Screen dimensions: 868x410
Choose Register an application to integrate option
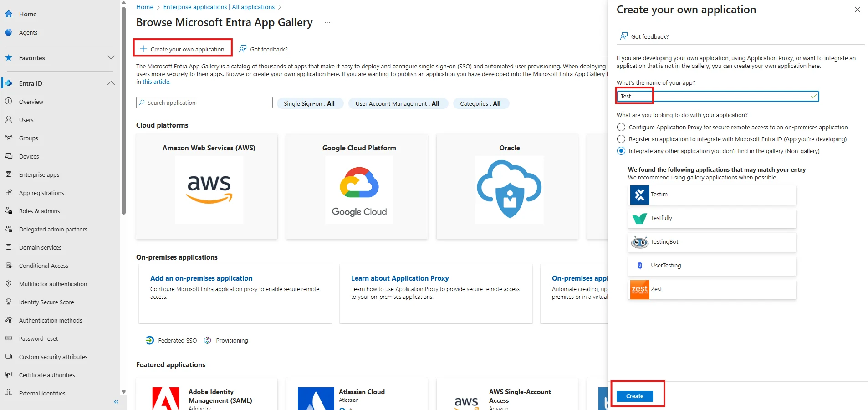(620, 139)
